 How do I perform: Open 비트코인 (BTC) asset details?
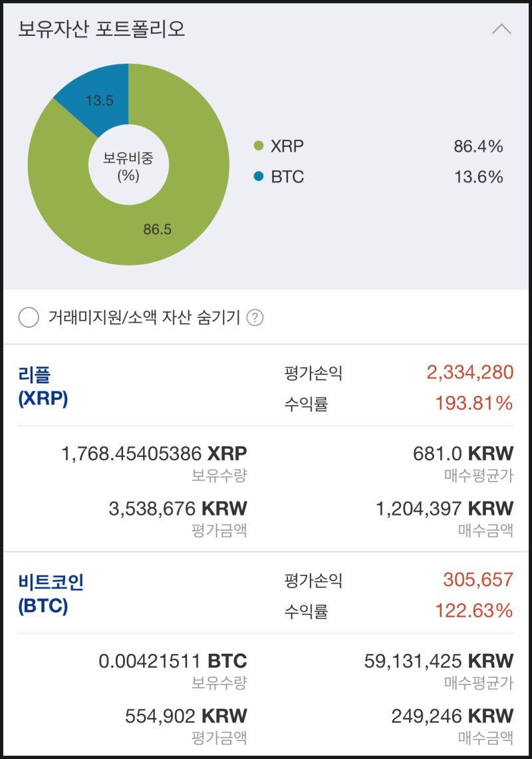[51, 594]
